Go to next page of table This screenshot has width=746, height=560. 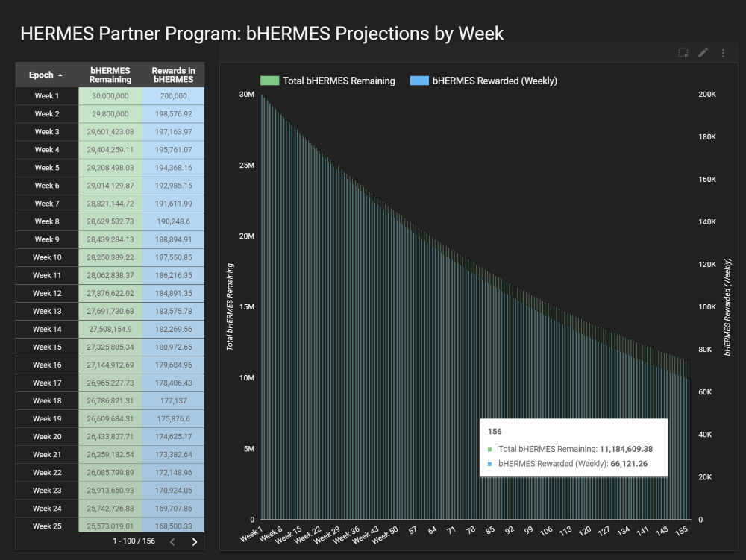(x=195, y=541)
